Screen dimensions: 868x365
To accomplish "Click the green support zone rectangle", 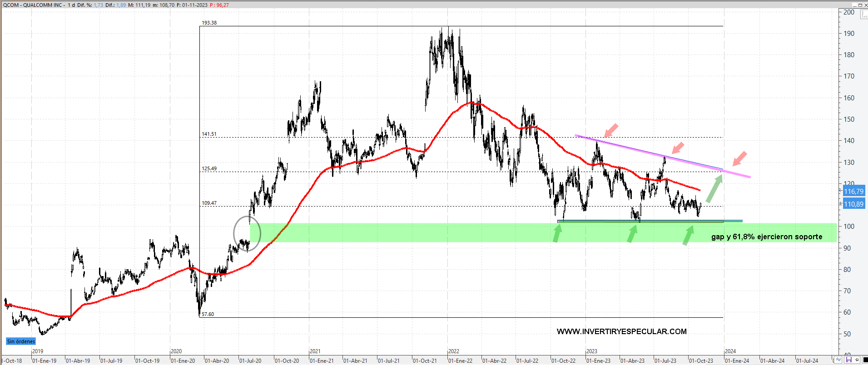I will tap(409, 232).
